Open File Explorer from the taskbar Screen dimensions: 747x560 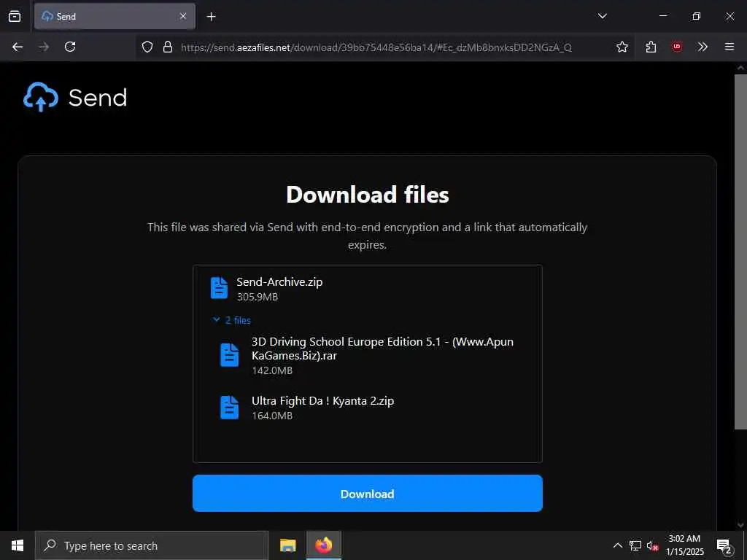coord(287,545)
